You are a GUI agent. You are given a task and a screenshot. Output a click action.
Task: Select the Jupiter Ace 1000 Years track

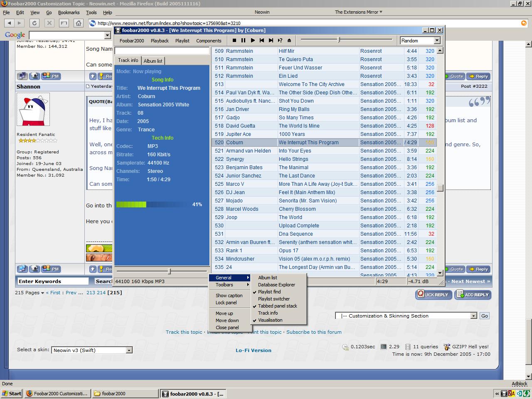[x=292, y=134]
